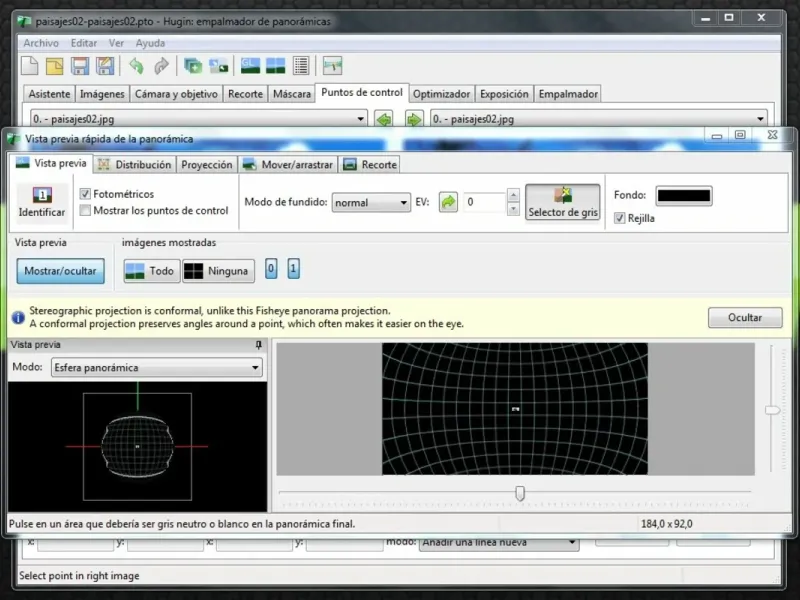Select the Optimizador tab

point(441,94)
